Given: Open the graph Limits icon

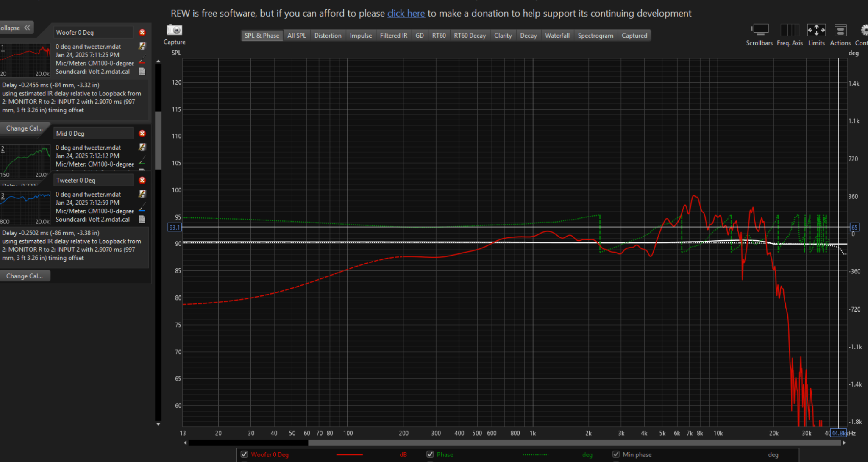Looking at the screenshot, I should click(x=816, y=30).
